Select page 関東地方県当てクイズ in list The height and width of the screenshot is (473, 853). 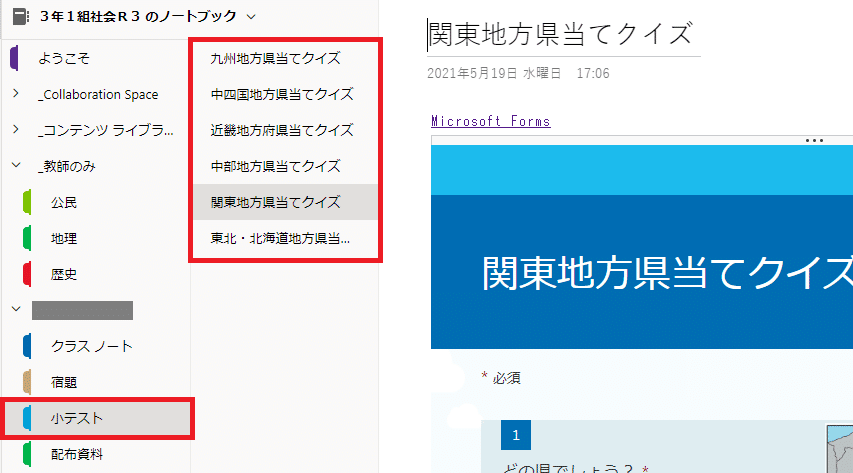(x=286, y=202)
